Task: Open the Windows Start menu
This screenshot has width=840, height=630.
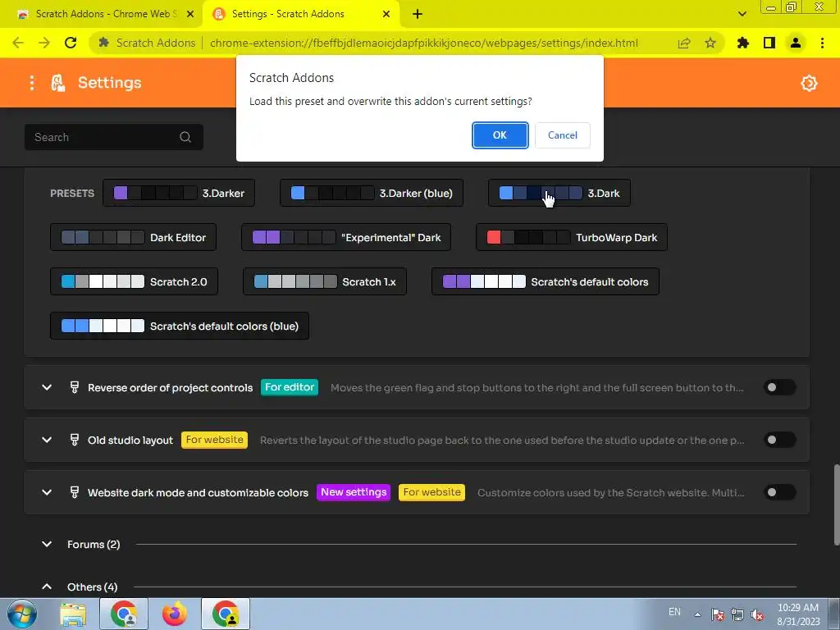Action: [22, 614]
